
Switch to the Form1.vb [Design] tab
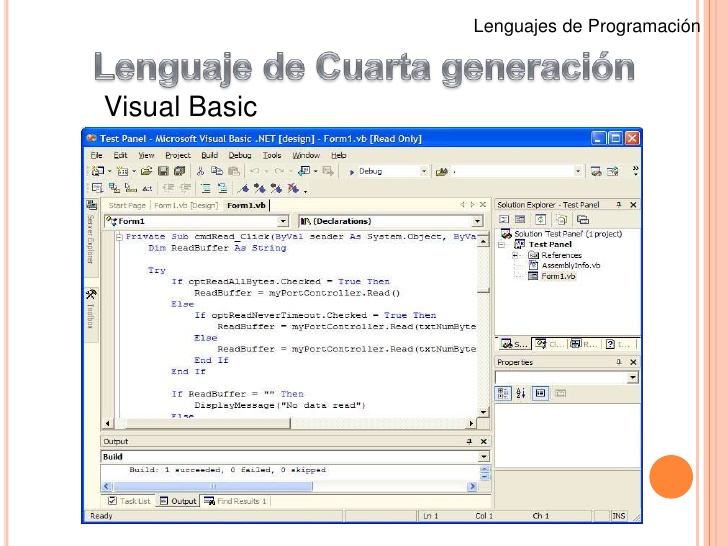click(x=186, y=205)
